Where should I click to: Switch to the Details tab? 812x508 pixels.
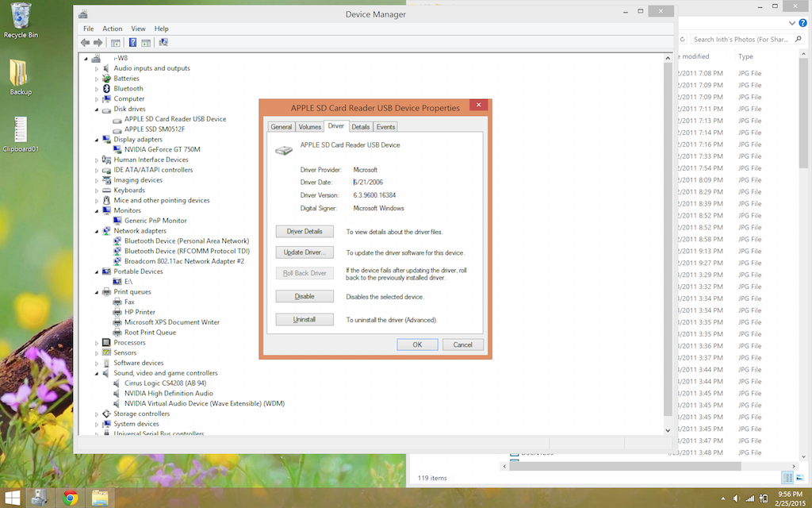point(361,127)
